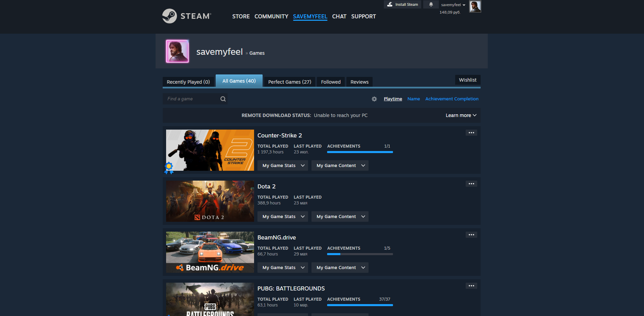Switch to Recently Played (0) tab
Image resolution: width=644 pixels, height=316 pixels.
pyautogui.click(x=188, y=82)
